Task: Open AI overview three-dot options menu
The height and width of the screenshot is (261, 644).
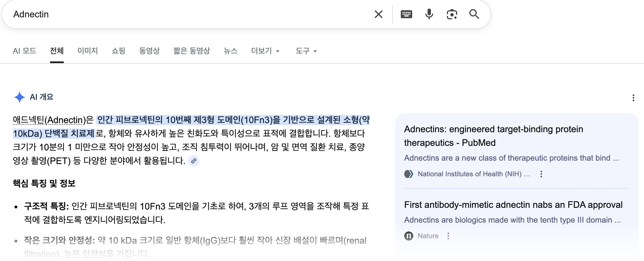Action: pos(633,98)
